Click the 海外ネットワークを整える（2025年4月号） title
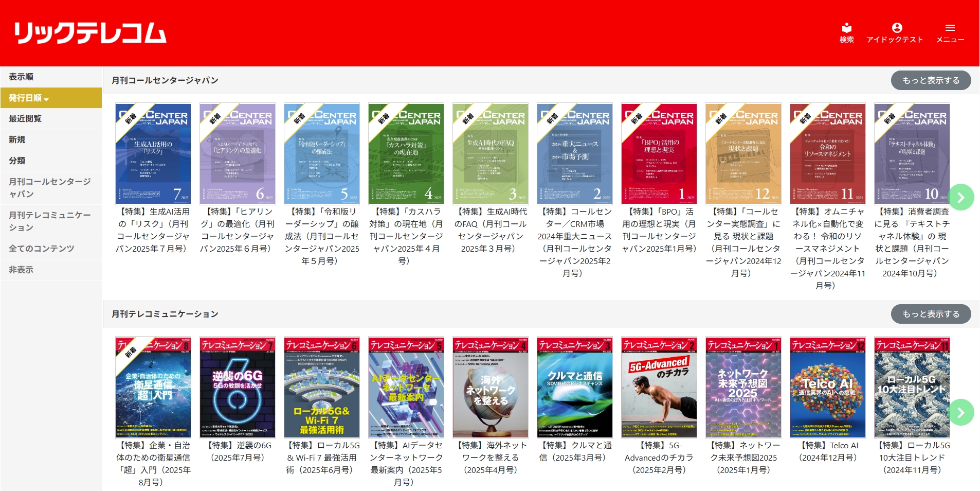The height and width of the screenshot is (491, 980). tap(491, 458)
